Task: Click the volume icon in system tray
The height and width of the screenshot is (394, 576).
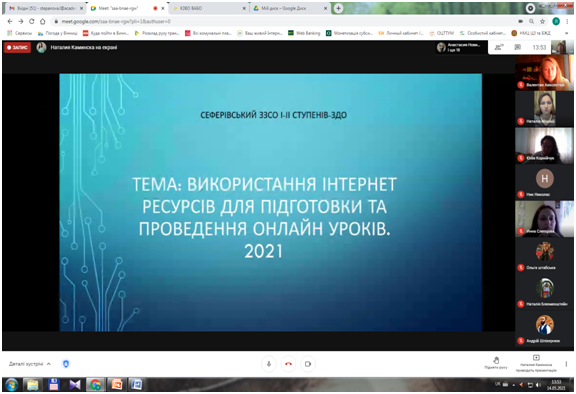Action: point(538,385)
